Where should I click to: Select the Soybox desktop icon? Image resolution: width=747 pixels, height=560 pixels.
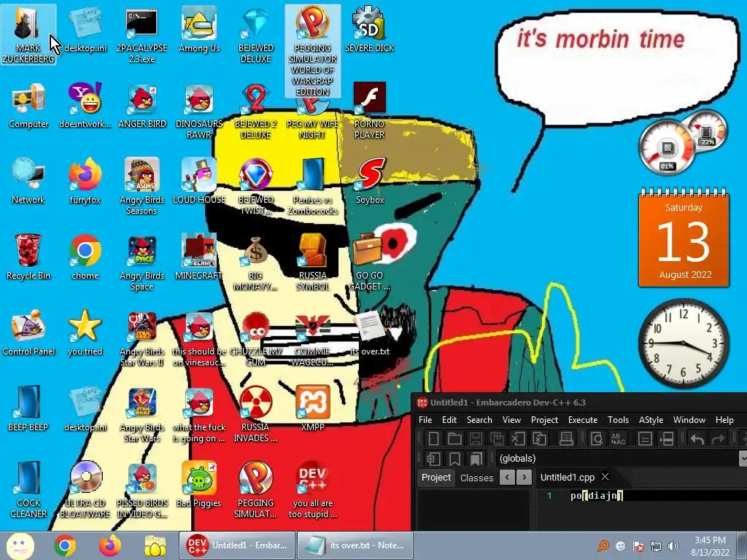(x=370, y=182)
